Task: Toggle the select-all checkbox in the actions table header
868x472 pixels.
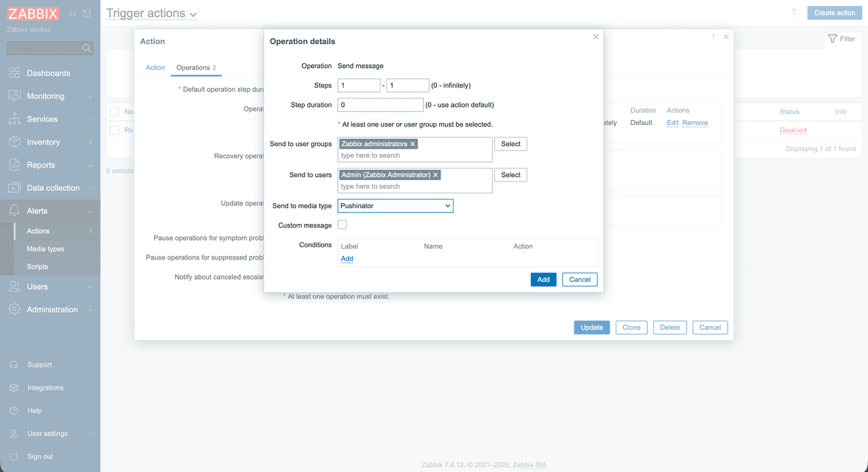Action: pos(114,111)
